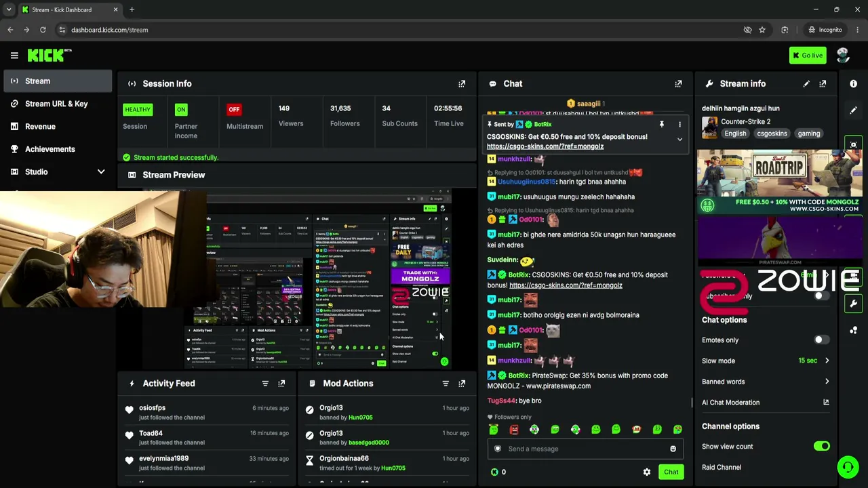This screenshot has width=868, height=488.
Task: Select Toad64 follow entry
Action: (x=151, y=433)
